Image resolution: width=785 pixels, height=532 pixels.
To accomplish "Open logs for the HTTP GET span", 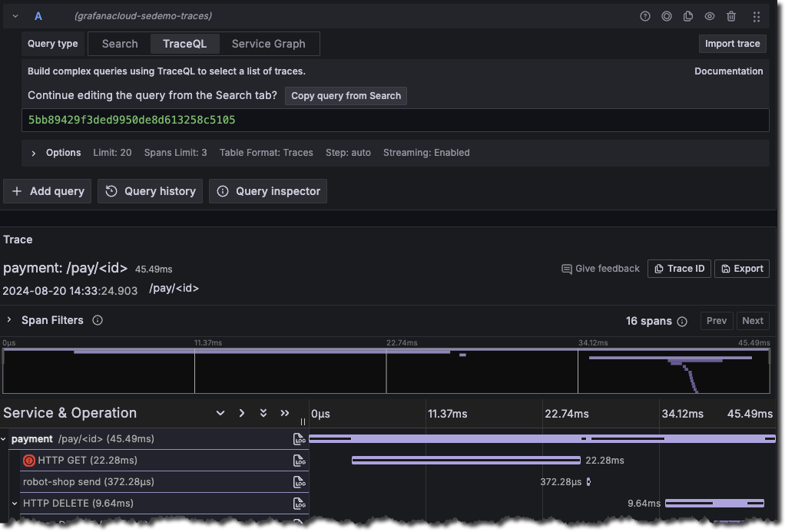I will 300,461.
